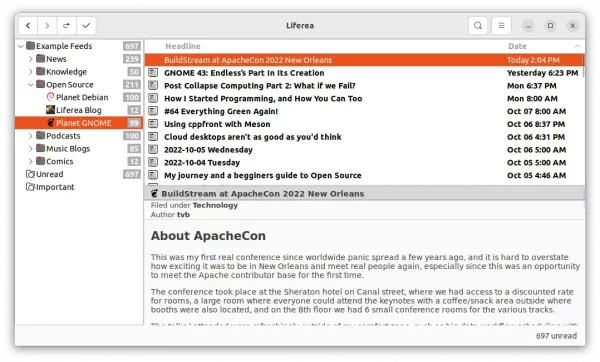Open headline How I Started Programming
This screenshot has height=362, width=600.
(263, 98)
